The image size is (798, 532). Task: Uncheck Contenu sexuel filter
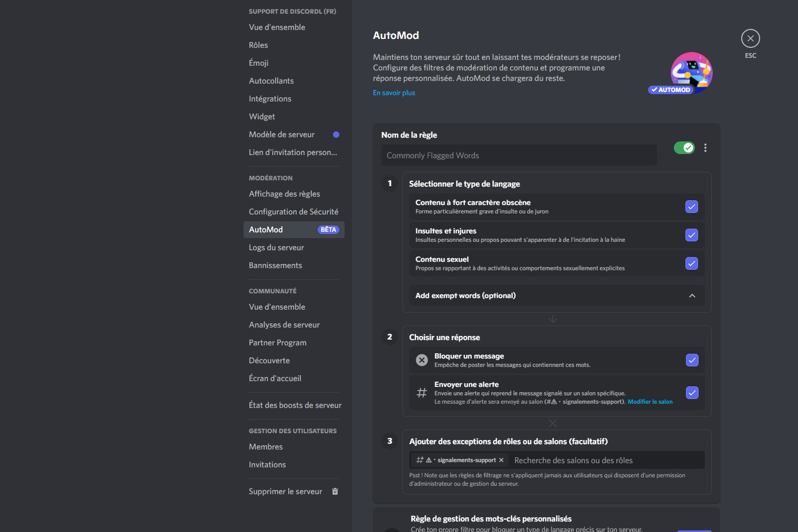(x=691, y=263)
